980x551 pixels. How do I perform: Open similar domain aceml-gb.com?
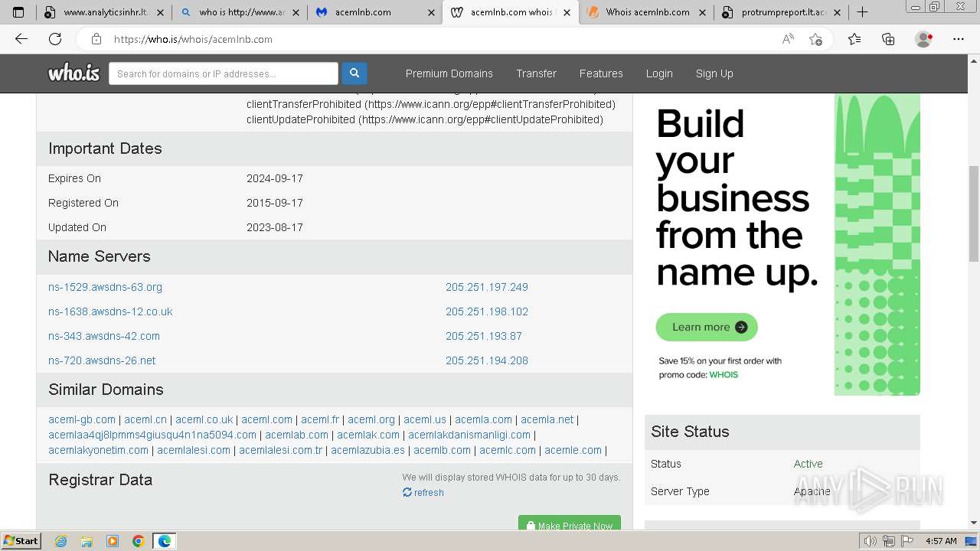coord(82,419)
